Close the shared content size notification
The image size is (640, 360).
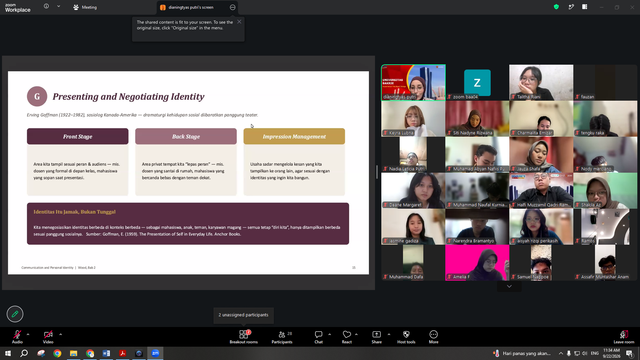239,22
